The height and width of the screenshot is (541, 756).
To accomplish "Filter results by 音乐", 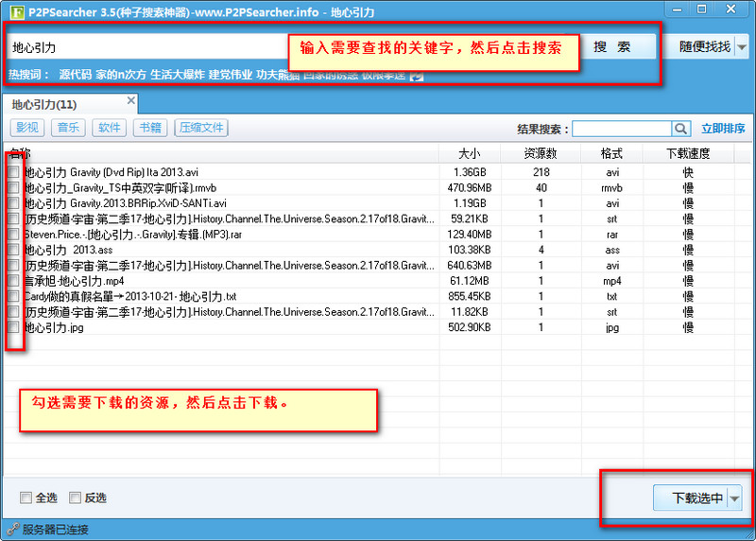I will pyautogui.click(x=68, y=128).
